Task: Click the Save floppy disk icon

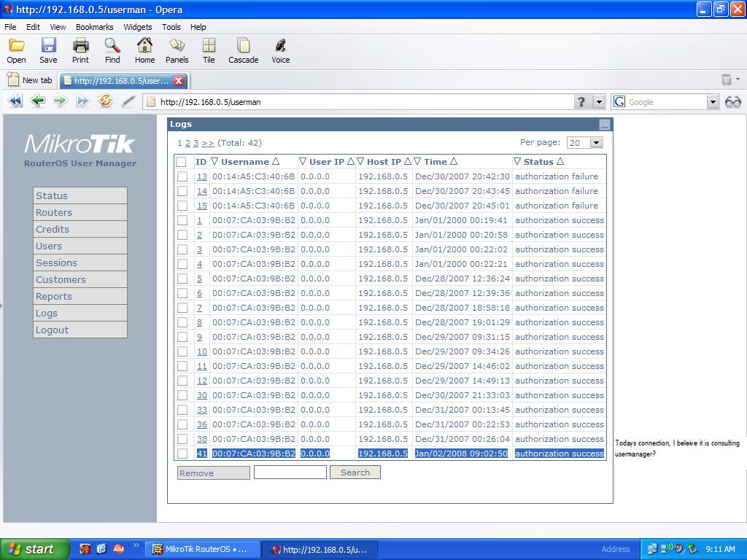Action: point(48,46)
